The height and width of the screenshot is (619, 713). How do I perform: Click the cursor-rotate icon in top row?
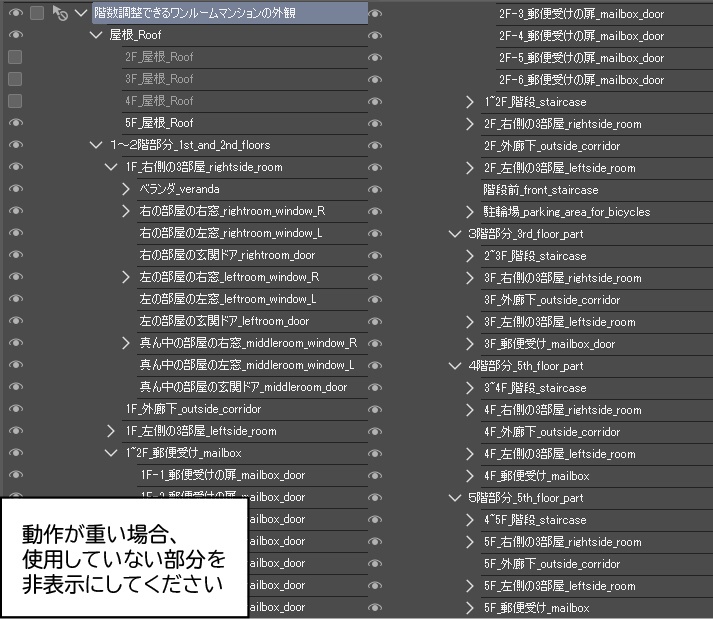(60, 13)
